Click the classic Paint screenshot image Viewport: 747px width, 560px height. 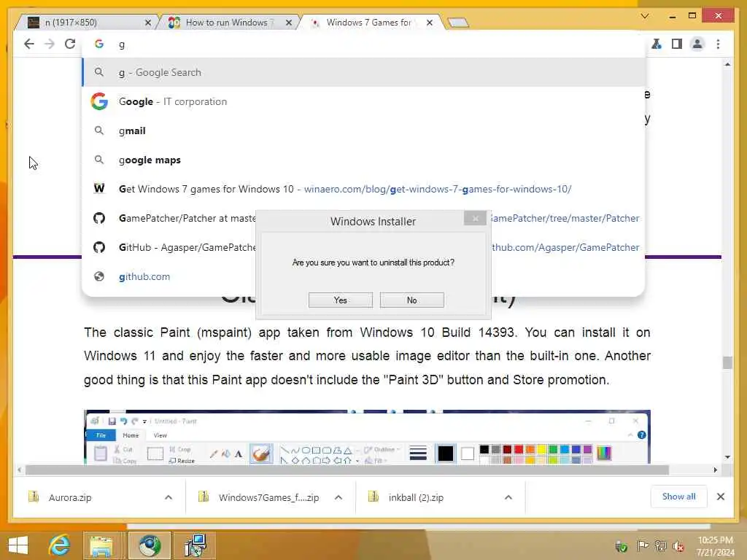pyautogui.click(x=367, y=437)
